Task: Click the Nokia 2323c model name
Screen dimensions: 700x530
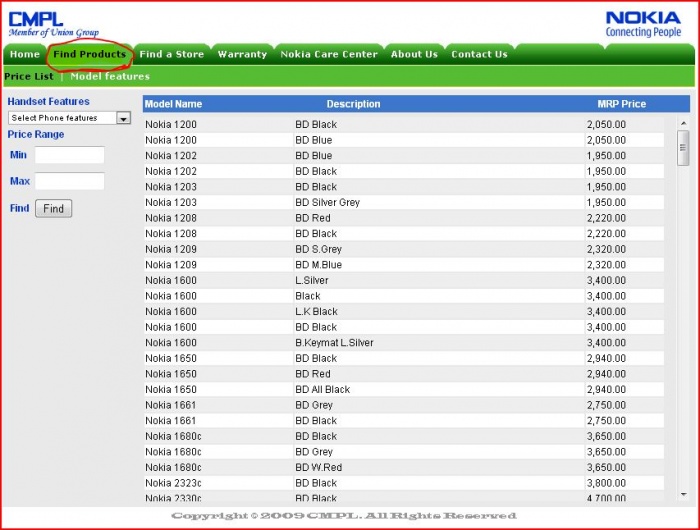Action: (x=173, y=483)
